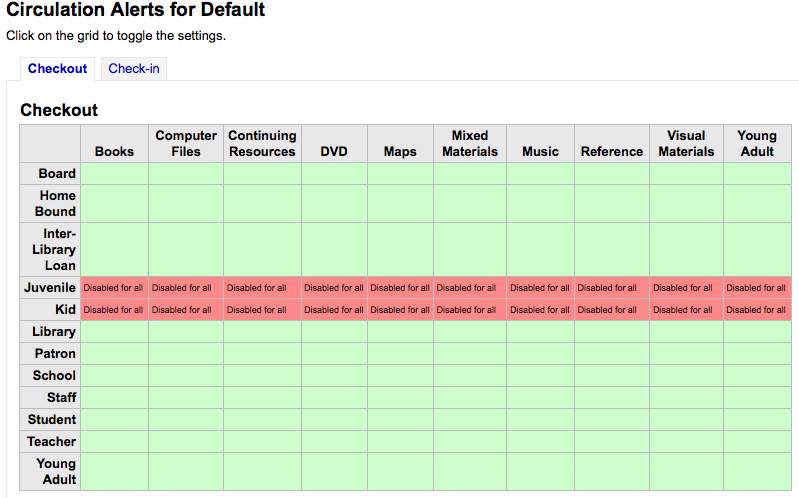Click the Continuing Resources column header

click(x=262, y=143)
